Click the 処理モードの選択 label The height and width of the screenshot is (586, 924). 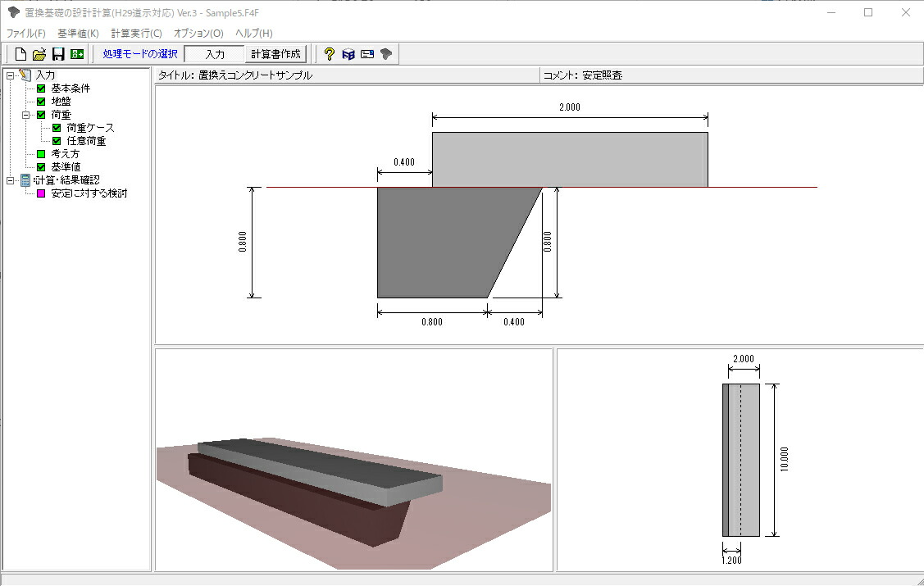click(140, 54)
